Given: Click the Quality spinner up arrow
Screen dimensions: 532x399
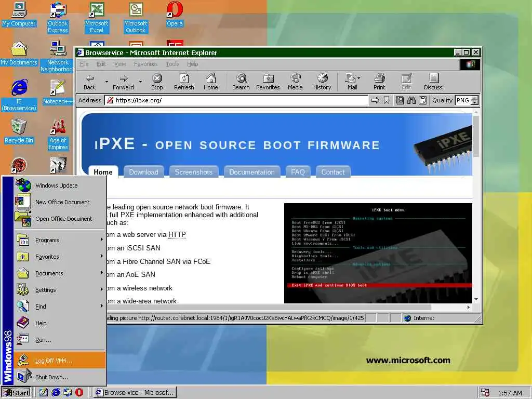Looking at the screenshot, I should click(475, 98).
